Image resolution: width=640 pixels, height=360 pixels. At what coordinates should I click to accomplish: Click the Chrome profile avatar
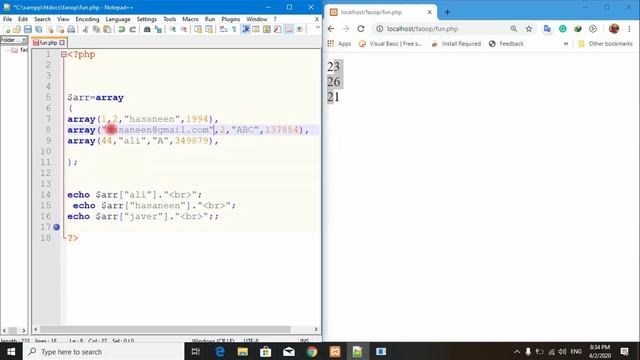614,29
